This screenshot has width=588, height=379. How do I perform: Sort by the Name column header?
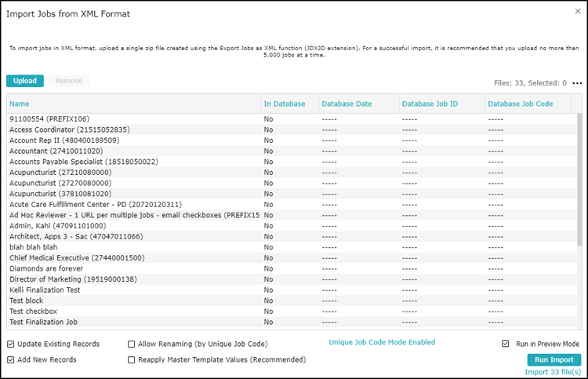point(20,104)
